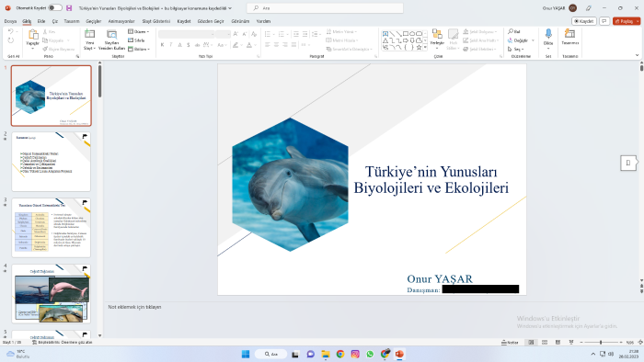Select the text box shape in the shapes gallery
The image size is (644, 362).
(385, 34)
